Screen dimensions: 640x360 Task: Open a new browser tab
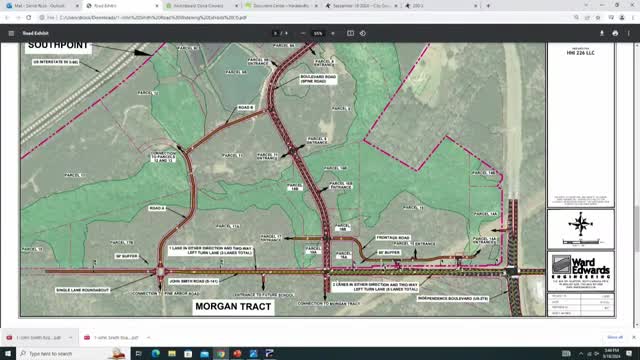(x=488, y=6)
